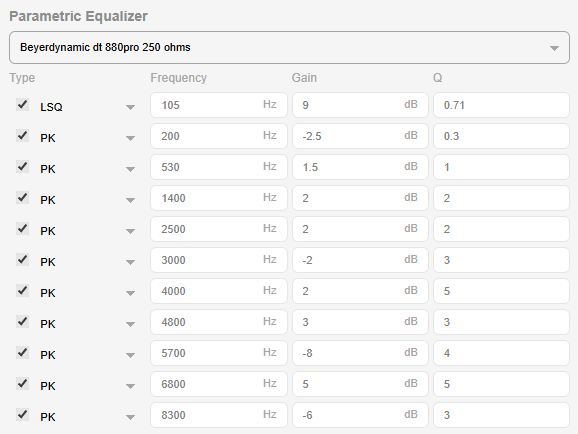This screenshot has height=434, width=578.
Task: Toggle the 5700 Hz filter checkbox
Action: (22, 353)
